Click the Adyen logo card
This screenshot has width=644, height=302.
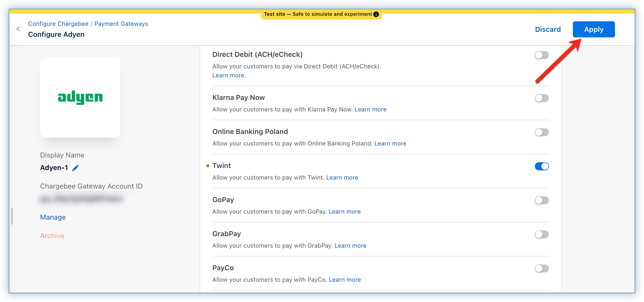pyautogui.click(x=80, y=98)
